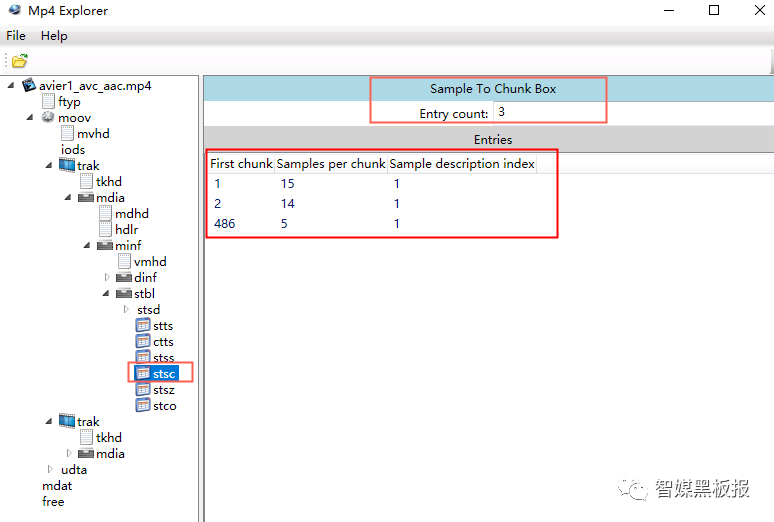
Task: Expand the dinf node
Action: [107, 278]
